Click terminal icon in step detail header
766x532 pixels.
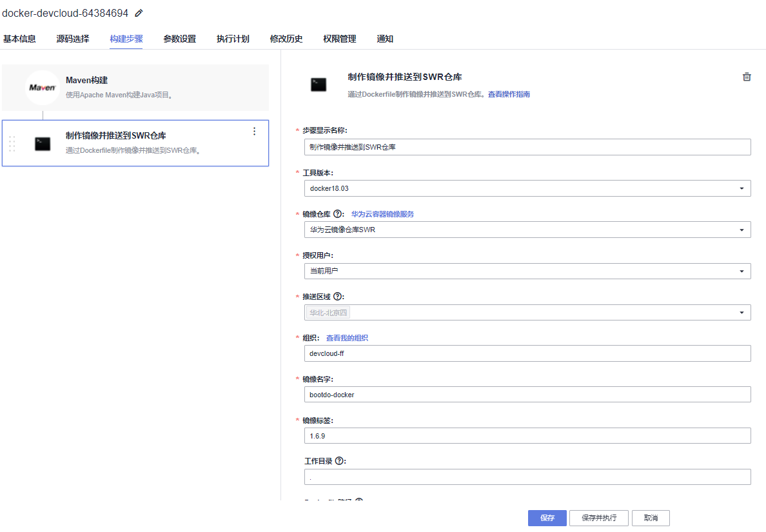tap(319, 84)
